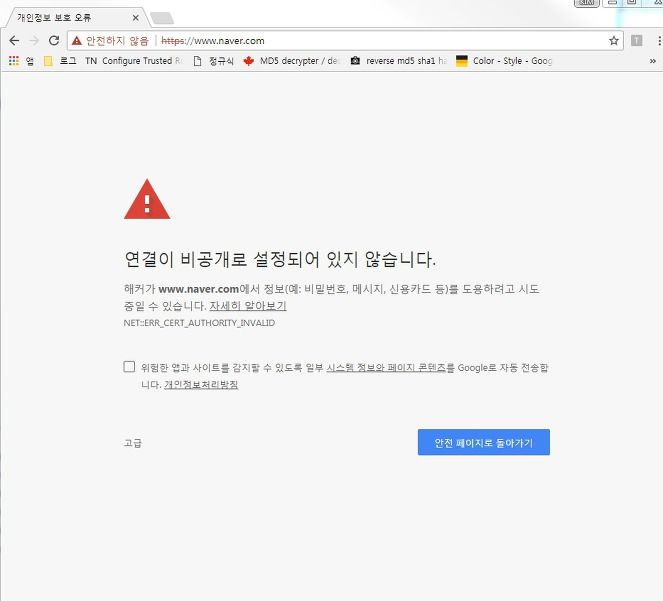Screen dimensions: 663x601
Task: Open the 개인정보처리방침 link
Action: click(x=201, y=384)
